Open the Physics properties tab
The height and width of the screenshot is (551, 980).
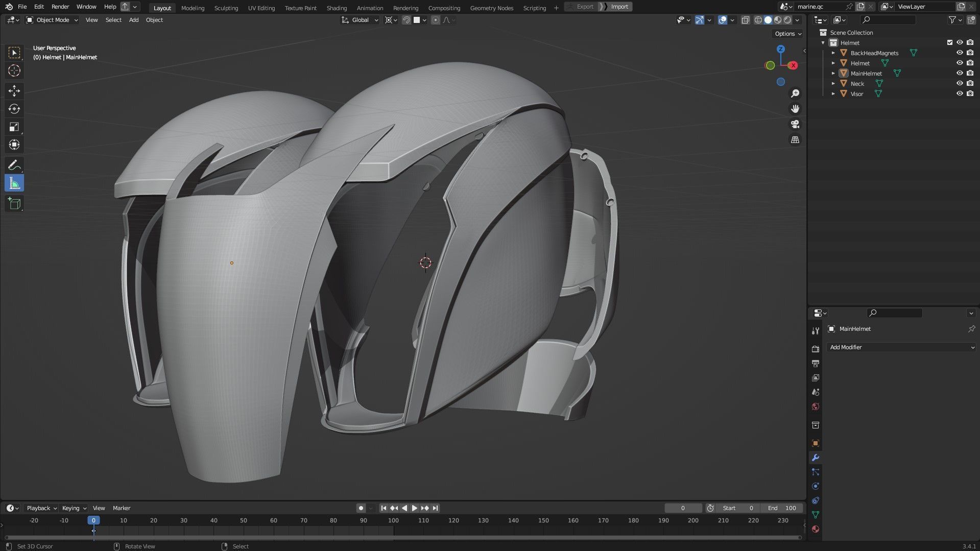coord(816,486)
